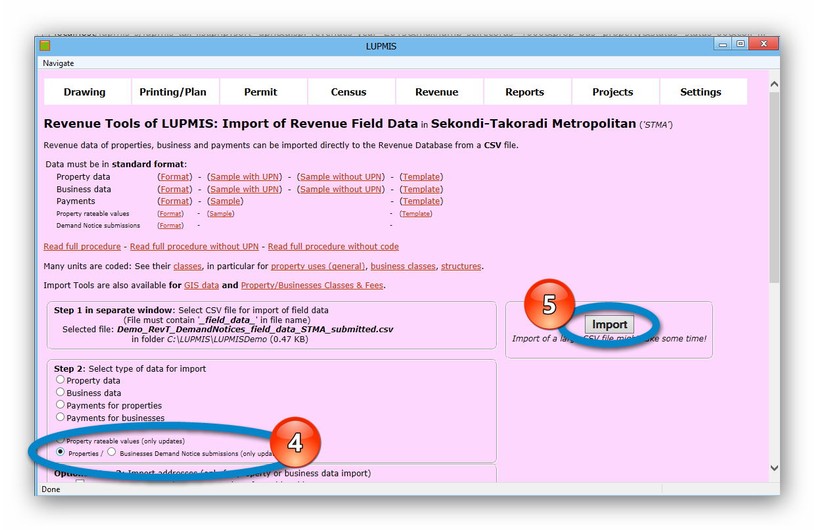Click the LUPMIS app icon in title bar

pos(45,46)
